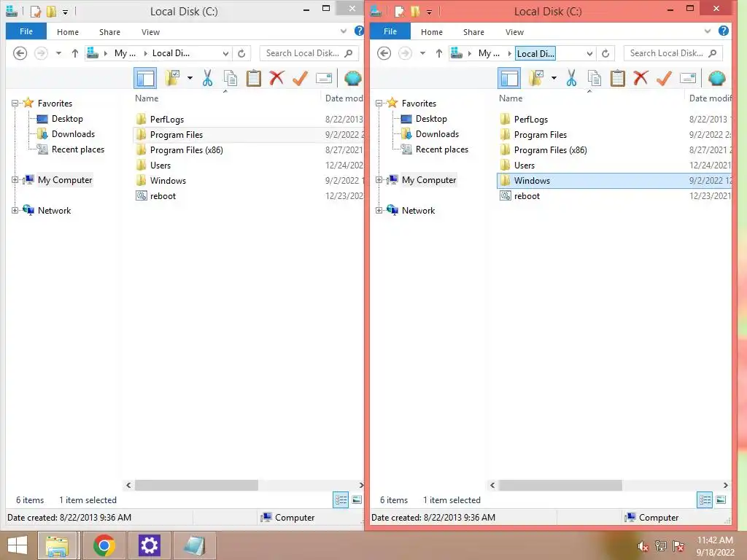Open address bar history dropdown in left window
Screen dimensions: 747x560
(x=226, y=54)
